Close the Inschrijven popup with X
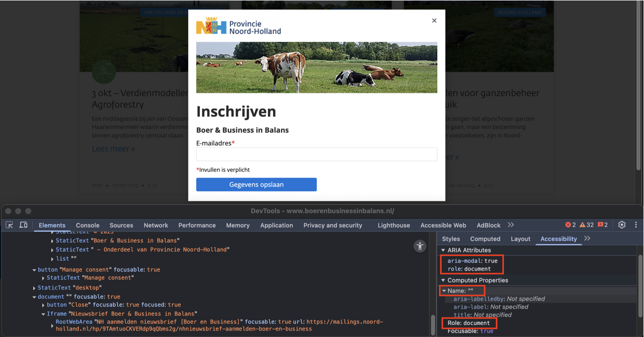 (x=434, y=21)
